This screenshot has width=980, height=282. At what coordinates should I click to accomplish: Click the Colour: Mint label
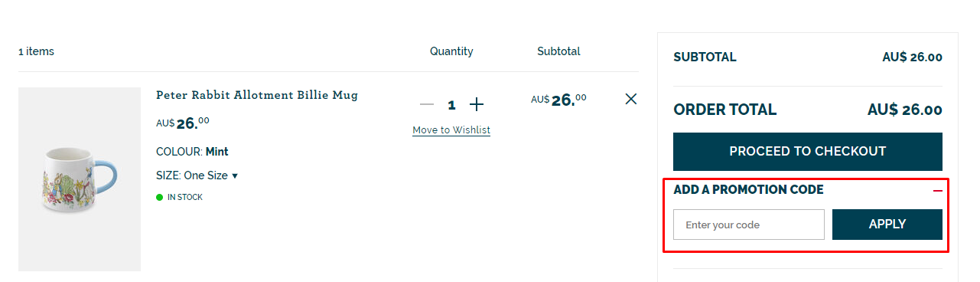[x=192, y=152]
